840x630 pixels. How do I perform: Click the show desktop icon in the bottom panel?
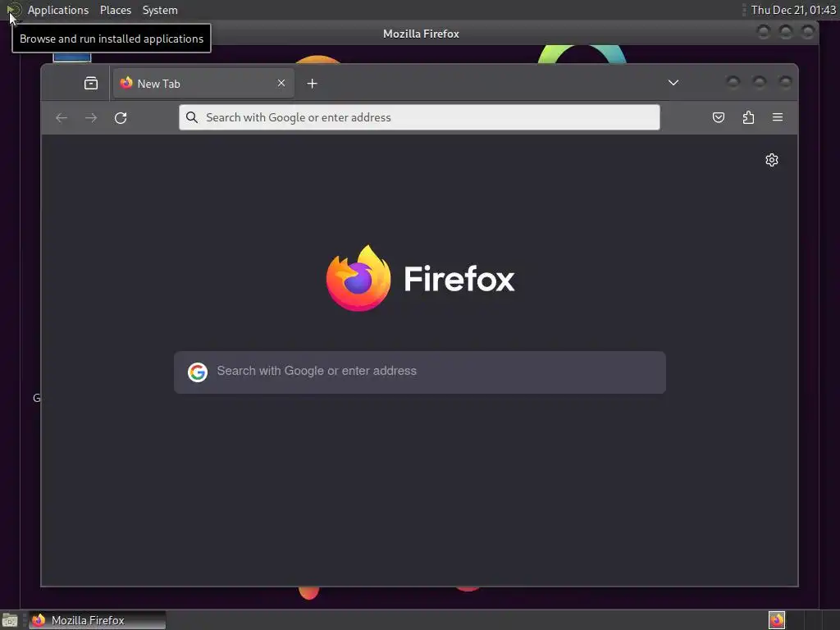(x=10, y=621)
